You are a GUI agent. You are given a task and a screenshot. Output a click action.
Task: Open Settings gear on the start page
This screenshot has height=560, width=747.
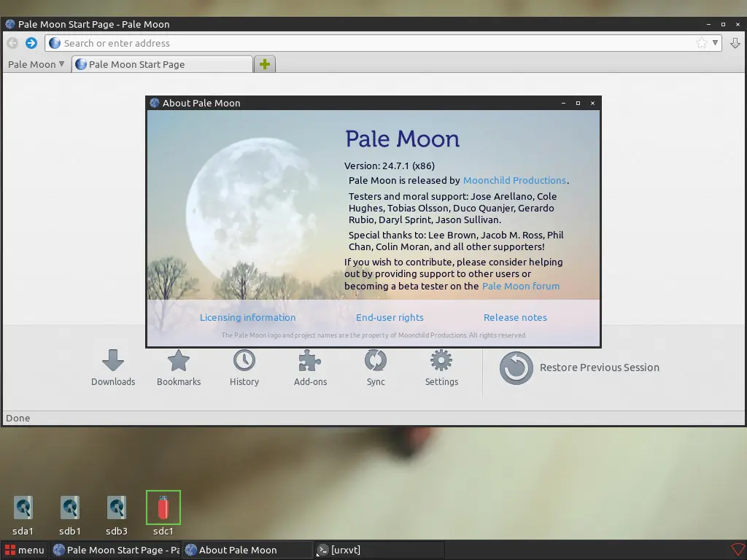(x=441, y=367)
